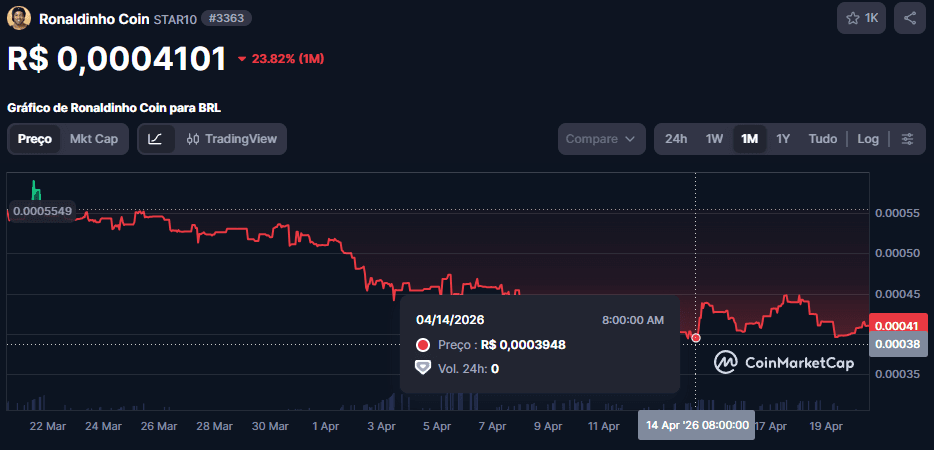Show the Tudo (all-time) range

click(x=822, y=139)
